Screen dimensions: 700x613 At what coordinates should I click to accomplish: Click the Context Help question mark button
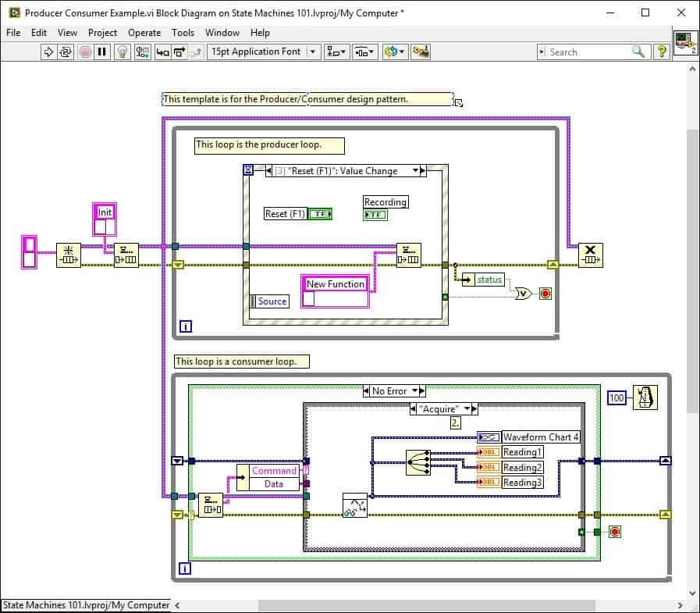[660, 52]
